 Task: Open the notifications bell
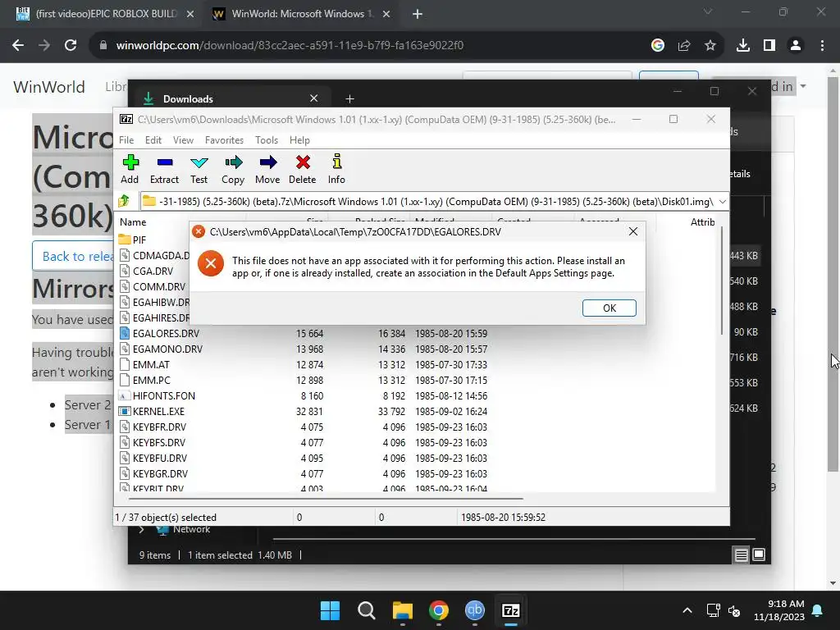[818, 610]
